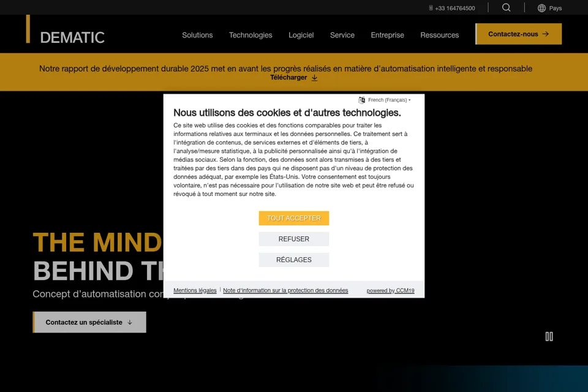This screenshot has width=588, height=392.
Task: Call the number +33 164764500
Action: click(455, 8)
